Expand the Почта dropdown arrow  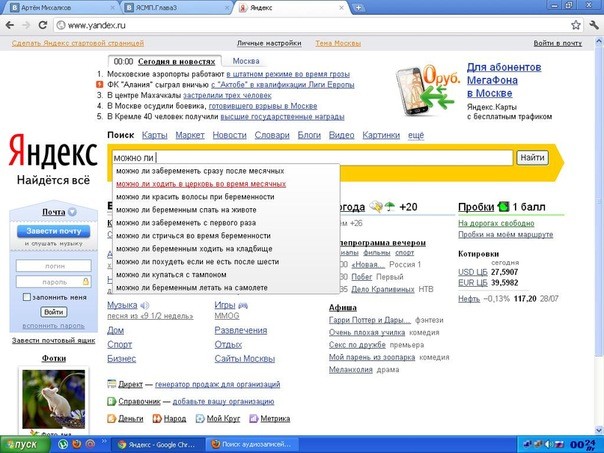(72, 212)
